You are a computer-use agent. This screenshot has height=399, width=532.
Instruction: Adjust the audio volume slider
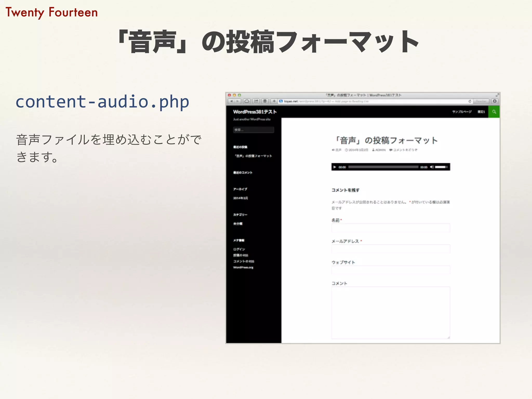pyautogui.click(x=441, y=167)
